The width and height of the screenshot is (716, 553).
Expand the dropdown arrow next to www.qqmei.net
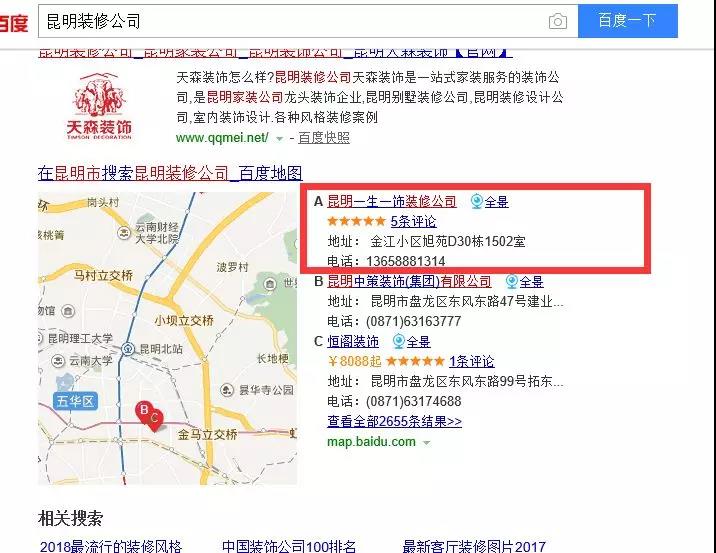coord(279,138)
